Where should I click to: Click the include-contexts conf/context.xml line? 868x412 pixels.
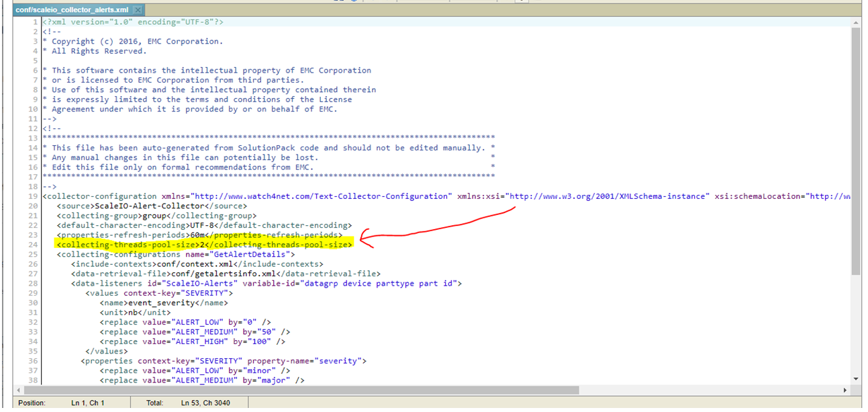197,264
